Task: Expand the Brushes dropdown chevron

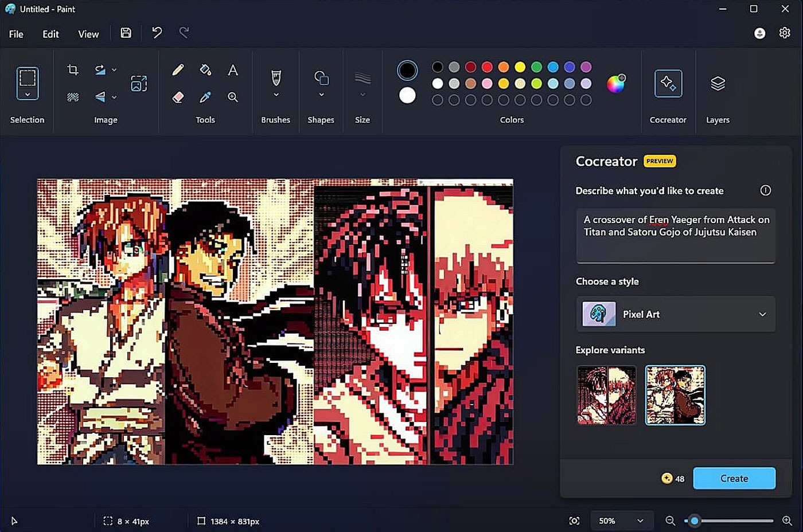Action: coord(276,95)
